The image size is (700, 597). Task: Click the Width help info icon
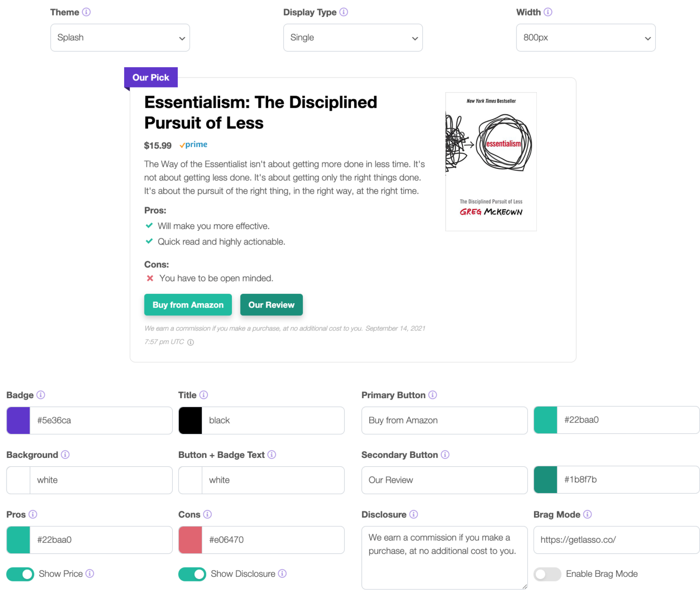pos(548,12)
